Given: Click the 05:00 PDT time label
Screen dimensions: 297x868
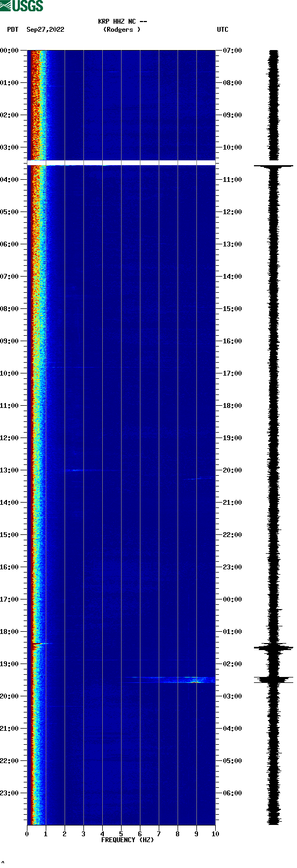Looking at the screenshot, I should [x=9, y=212].
